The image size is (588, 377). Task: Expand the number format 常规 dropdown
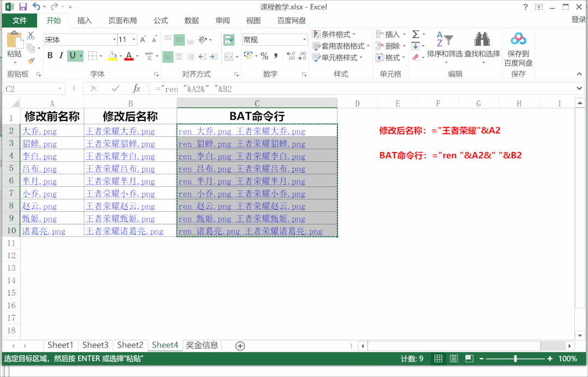click(x=304, y=40)
